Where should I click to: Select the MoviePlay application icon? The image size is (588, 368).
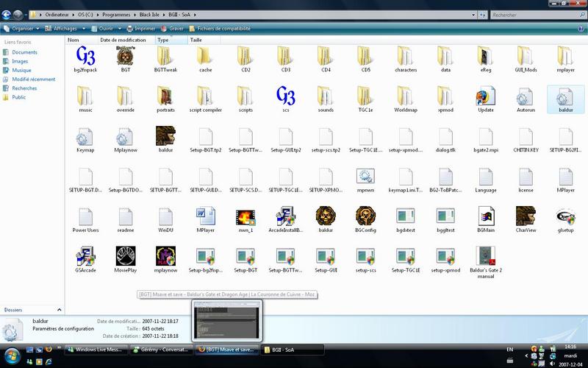click(125, 256)
